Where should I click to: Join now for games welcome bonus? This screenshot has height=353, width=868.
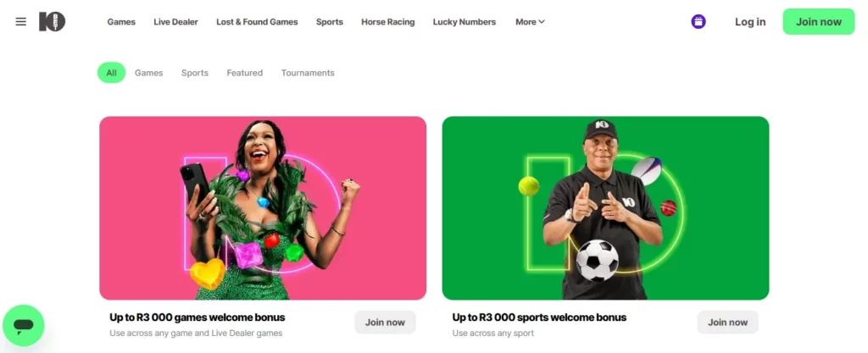pos(386,322)
